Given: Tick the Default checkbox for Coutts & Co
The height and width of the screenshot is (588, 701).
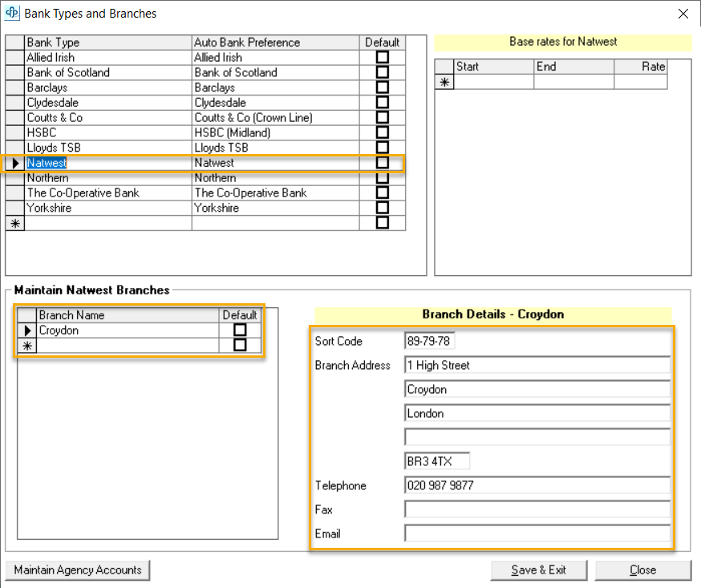Looking at the screenshot, I should [383, 118].
